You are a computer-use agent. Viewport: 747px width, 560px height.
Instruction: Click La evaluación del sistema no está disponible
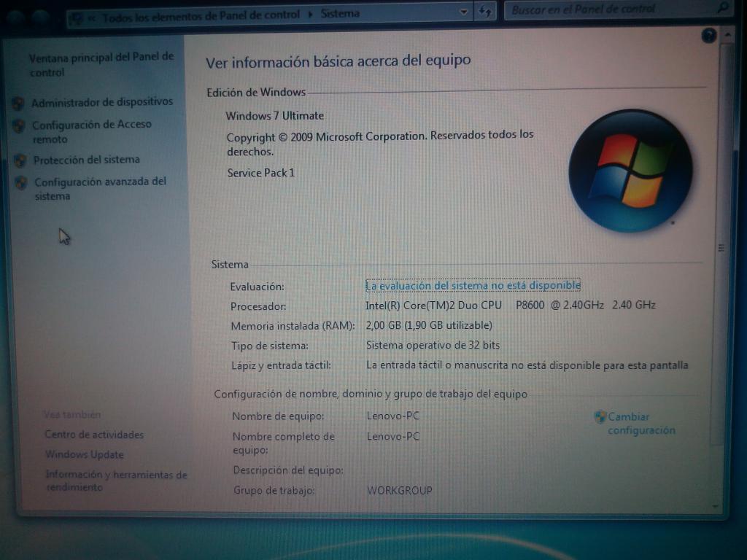tap(473, 285)
